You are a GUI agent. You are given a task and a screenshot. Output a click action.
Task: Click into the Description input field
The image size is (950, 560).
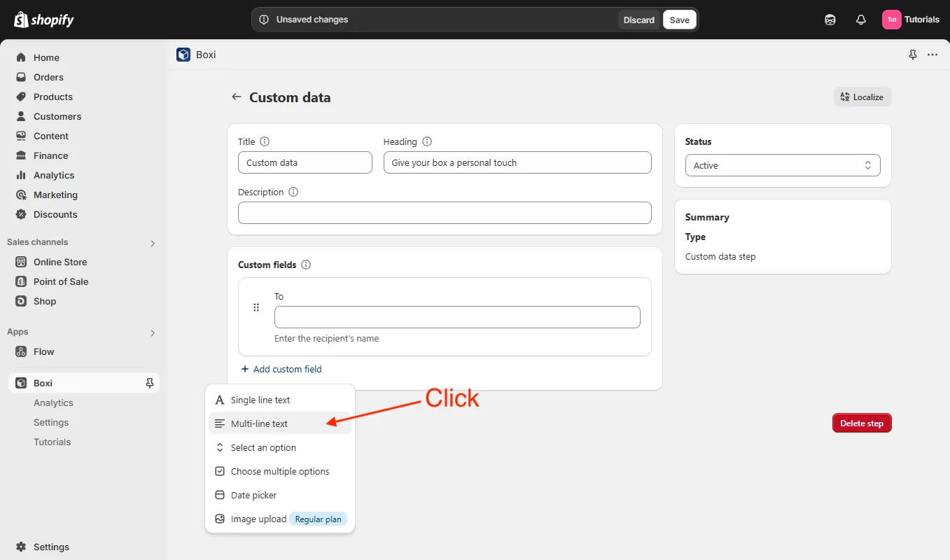point(445,213)
